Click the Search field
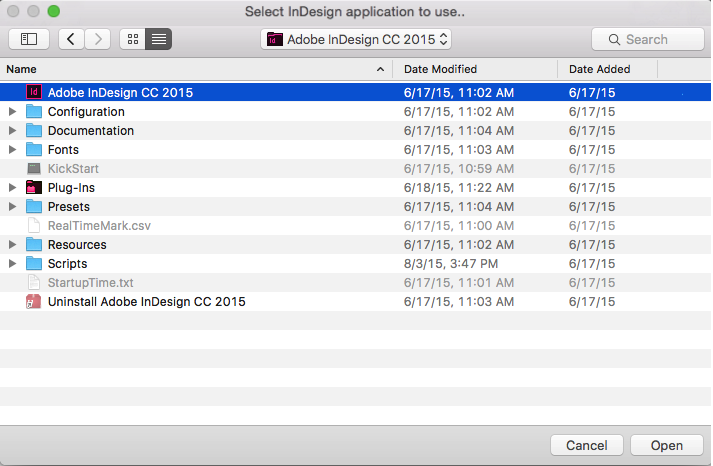713x466 pixels. tap(648, 40)
